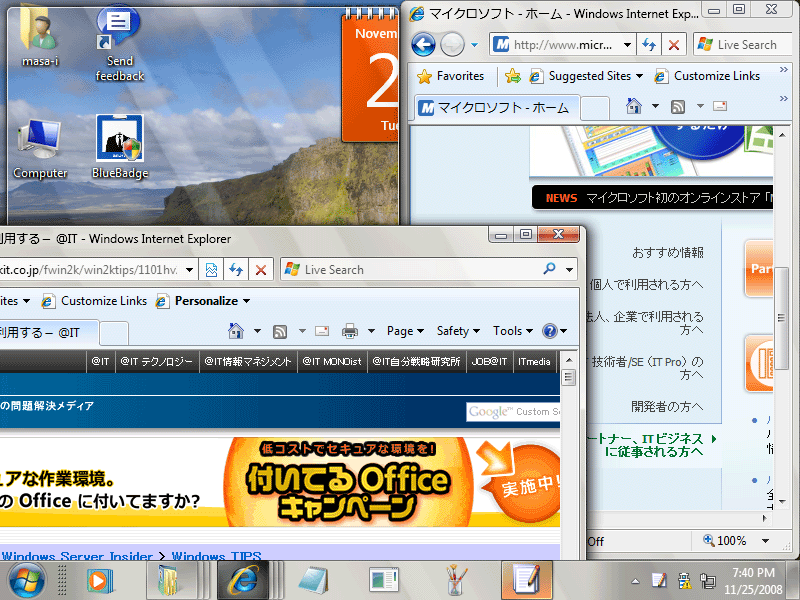Image resolution: width=800 pixels, height=600 pixels.
Task: Open the Start menu orb
Action: [28, 581]
